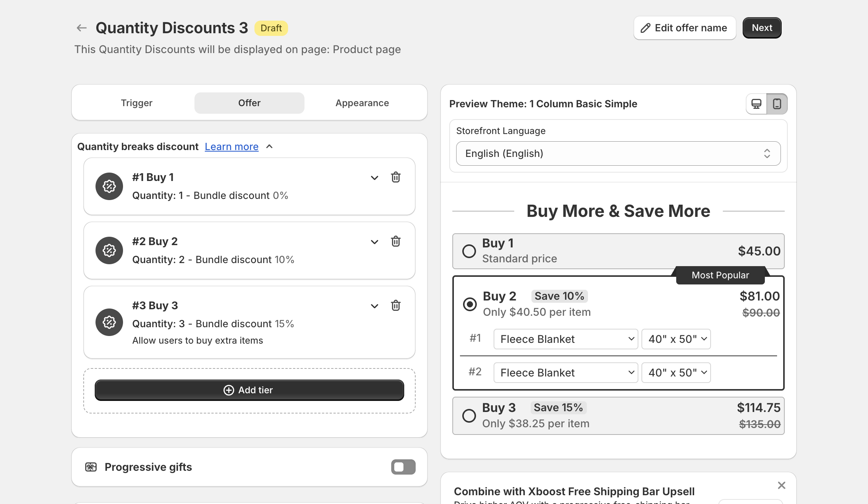The height and width of the screenshot is (504, 868).
Task: Select the Buy 2 radio option in preview
Action: [470, 304]
